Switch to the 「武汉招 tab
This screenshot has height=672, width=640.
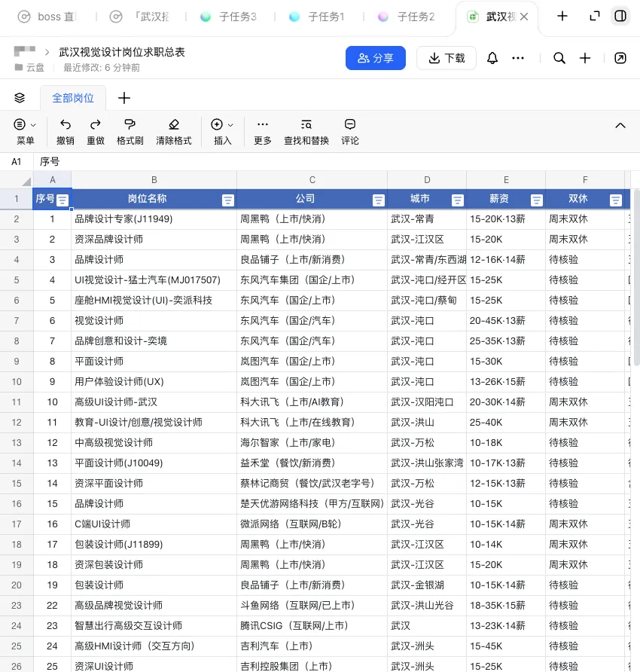139,17
